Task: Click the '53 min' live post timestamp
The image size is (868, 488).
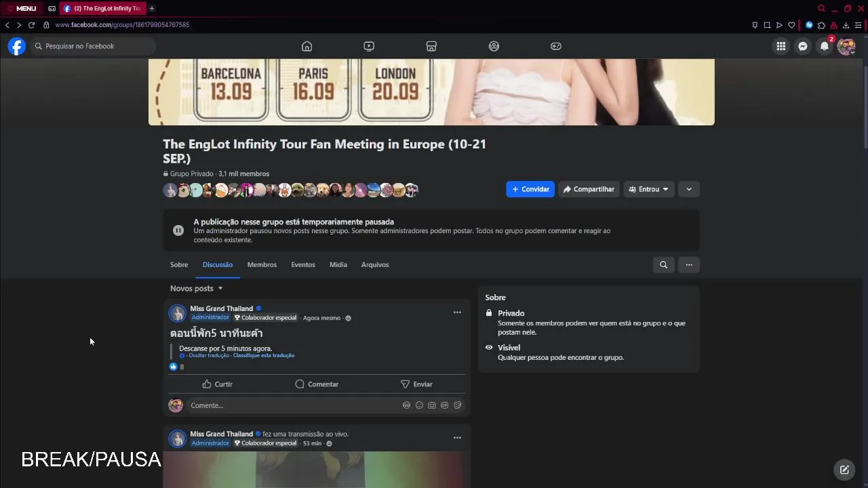Action: tap(312, 443)
